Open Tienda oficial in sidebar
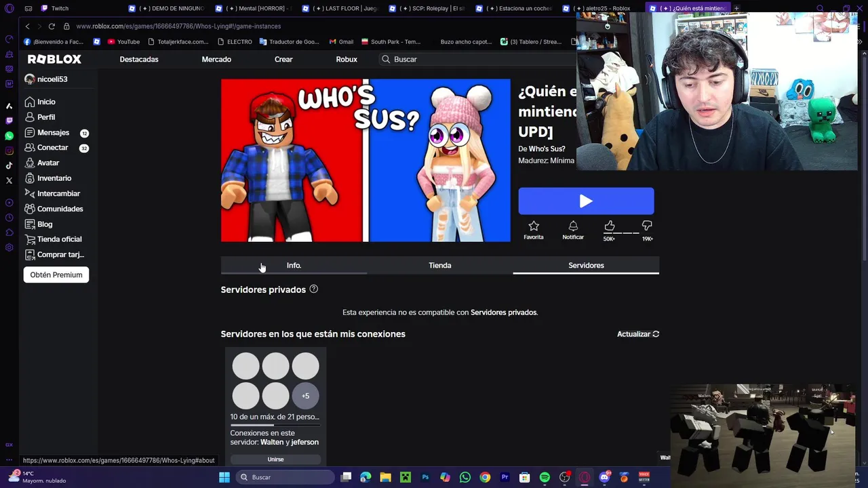Image resolution: width=868 pixels, height=488 pixels. point(53,239)
